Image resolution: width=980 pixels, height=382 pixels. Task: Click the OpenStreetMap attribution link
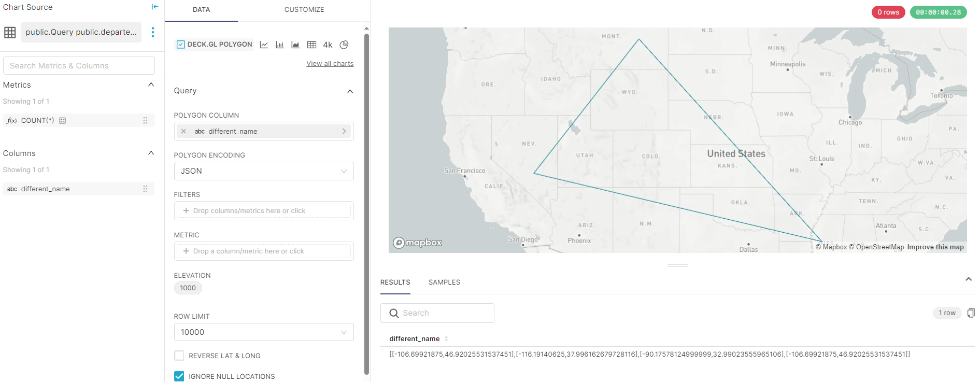876,247
